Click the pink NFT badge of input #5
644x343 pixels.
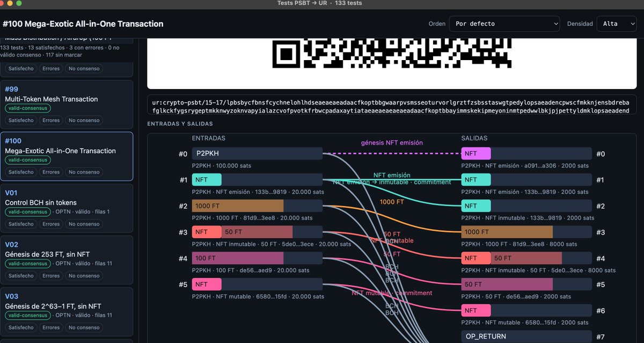tap(207, 284)
